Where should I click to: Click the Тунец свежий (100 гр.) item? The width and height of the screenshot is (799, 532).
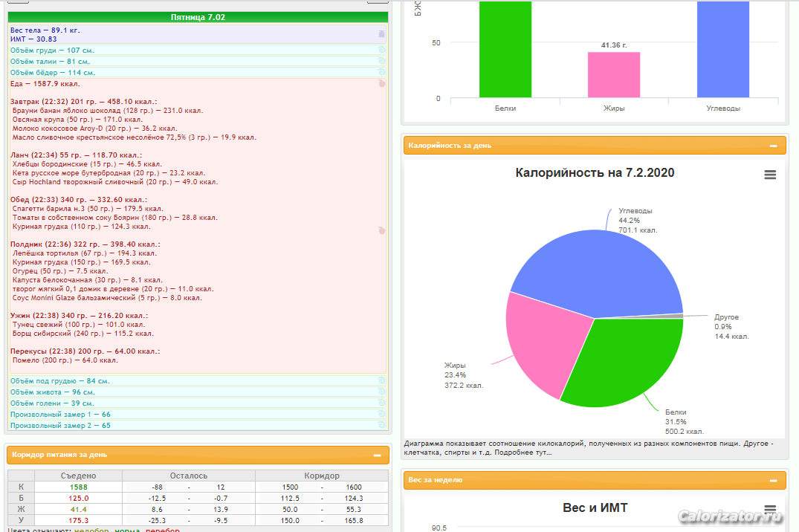pos(79,325)
